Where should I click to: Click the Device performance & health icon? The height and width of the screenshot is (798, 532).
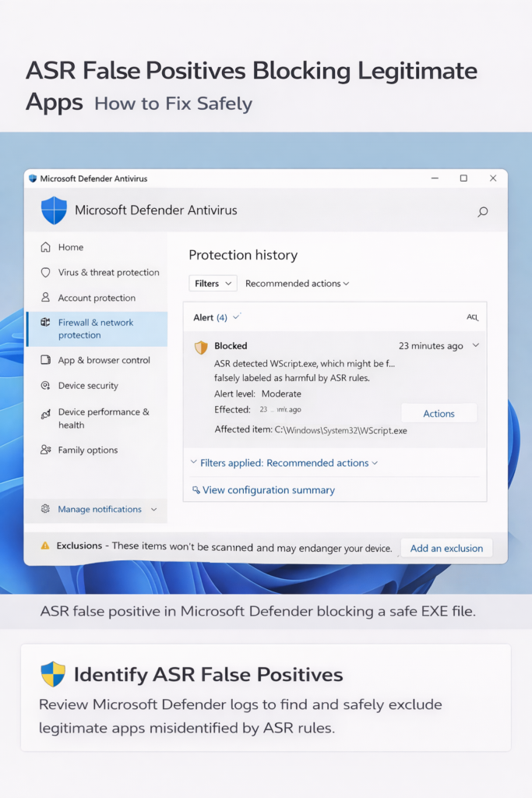46,414
